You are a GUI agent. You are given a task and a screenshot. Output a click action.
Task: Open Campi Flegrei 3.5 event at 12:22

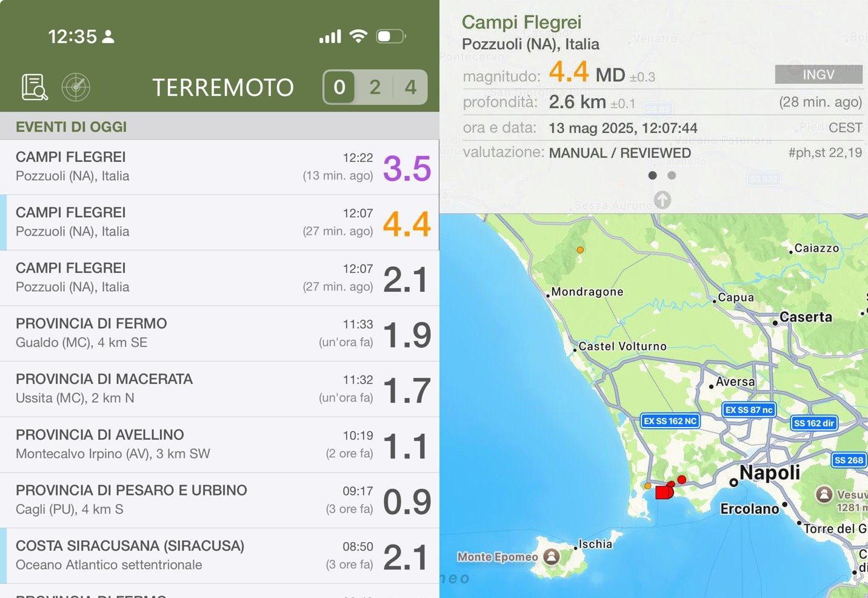tap(219, 167)
